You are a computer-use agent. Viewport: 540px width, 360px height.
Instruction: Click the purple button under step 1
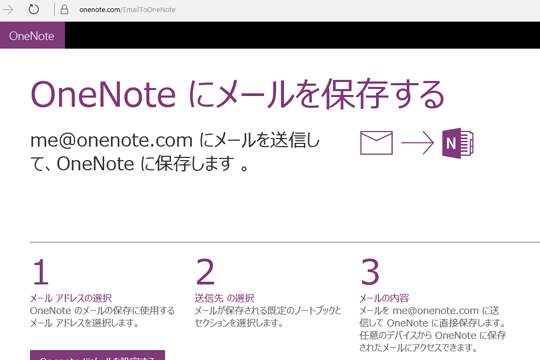(97, 355)
